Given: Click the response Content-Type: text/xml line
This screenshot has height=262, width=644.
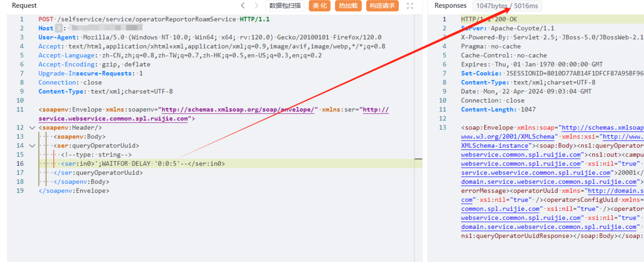Looking at the screenshot, I should click(x=528, y=83).
